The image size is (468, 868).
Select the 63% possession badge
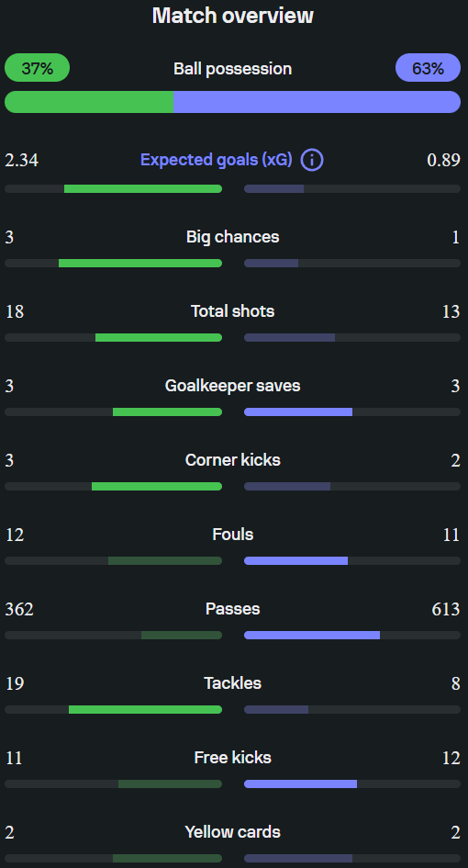(428, 68)
